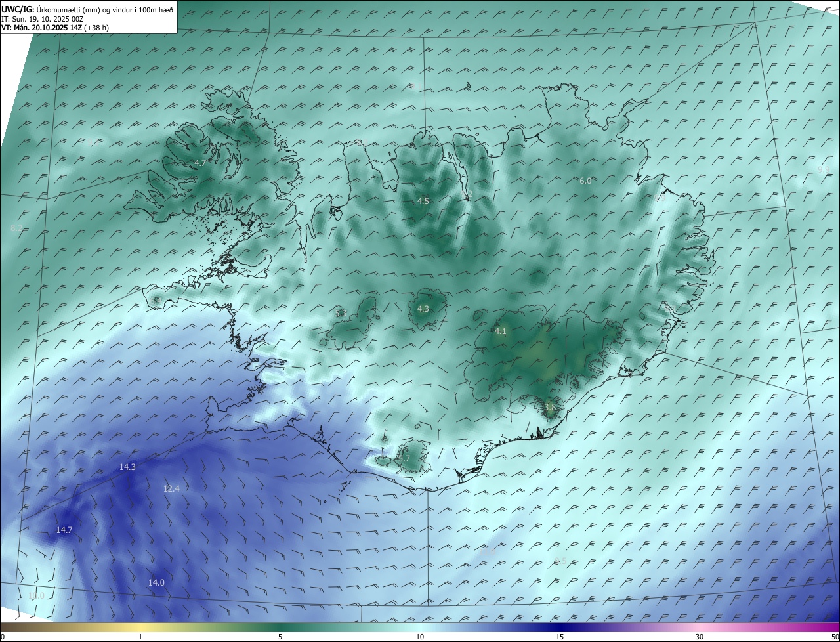840x642 pixels.
Task: Click the 10.0 value label in the lower-left corner
Action: tap(37, 596)
